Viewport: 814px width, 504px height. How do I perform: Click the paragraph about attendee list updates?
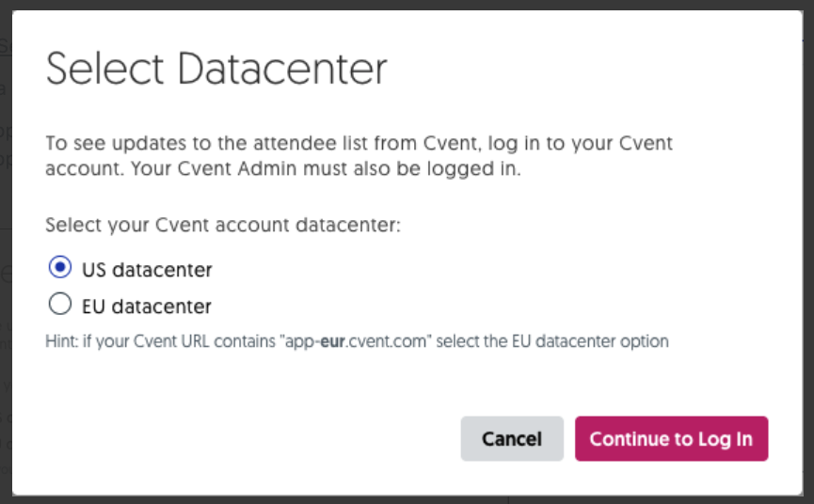tap(359, 155)
